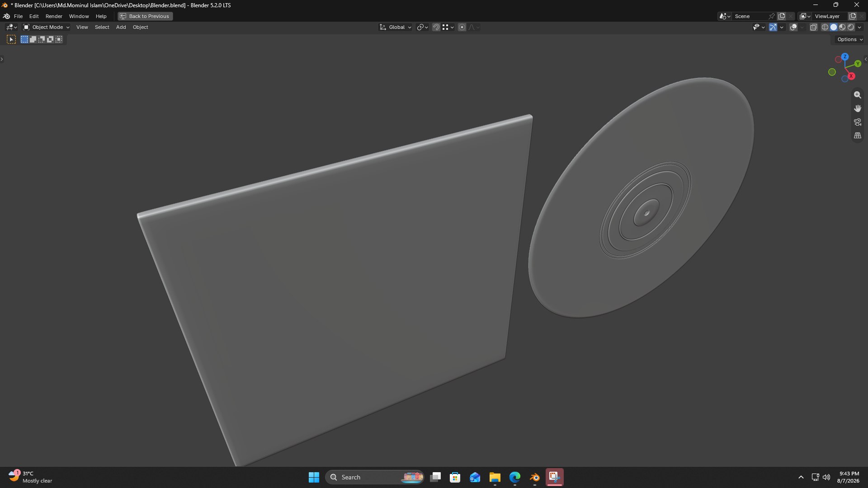Screen dimensions: 868x488
Task: Toggle the camera view gizmo
Action: tap(857, 122)
